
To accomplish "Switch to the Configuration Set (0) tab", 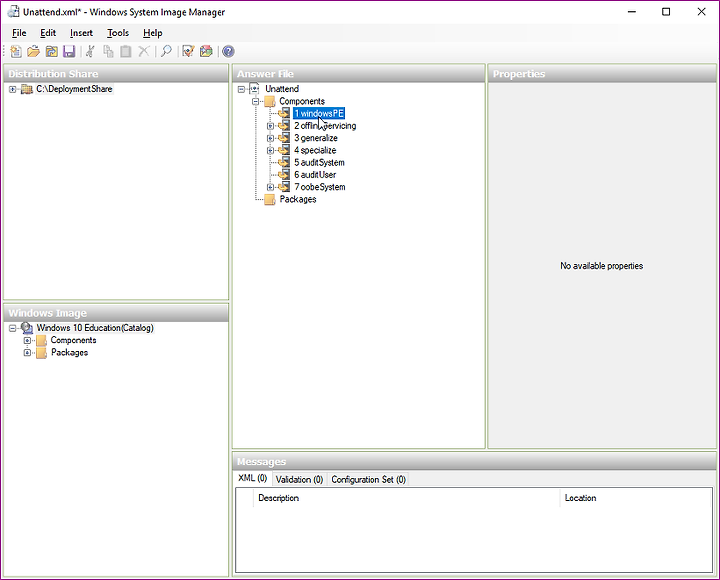I will click(x=368, y=479).
